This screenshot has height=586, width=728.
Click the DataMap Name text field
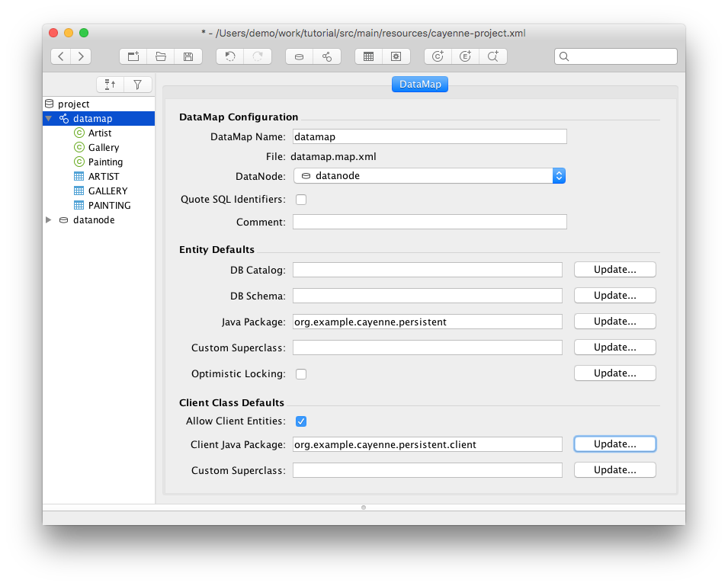430,137
